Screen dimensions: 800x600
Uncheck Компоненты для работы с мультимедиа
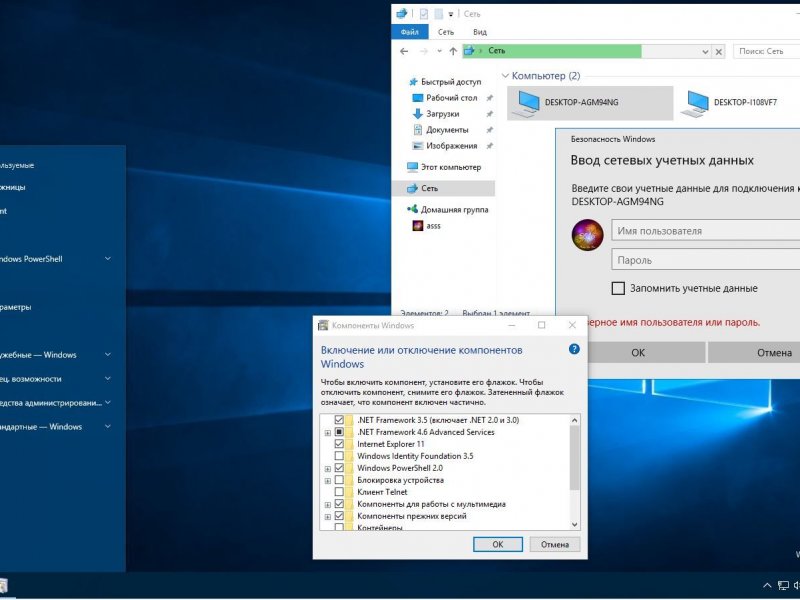coord(339,504)
